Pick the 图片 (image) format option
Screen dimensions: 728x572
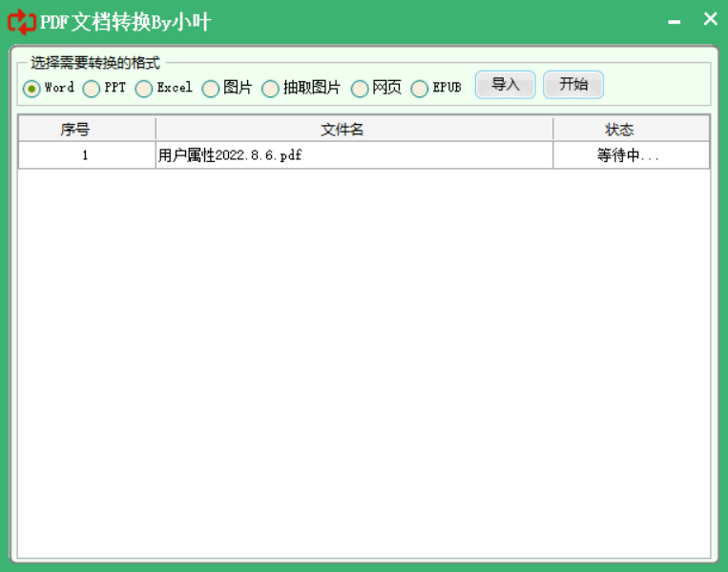(x=211, y=89)
